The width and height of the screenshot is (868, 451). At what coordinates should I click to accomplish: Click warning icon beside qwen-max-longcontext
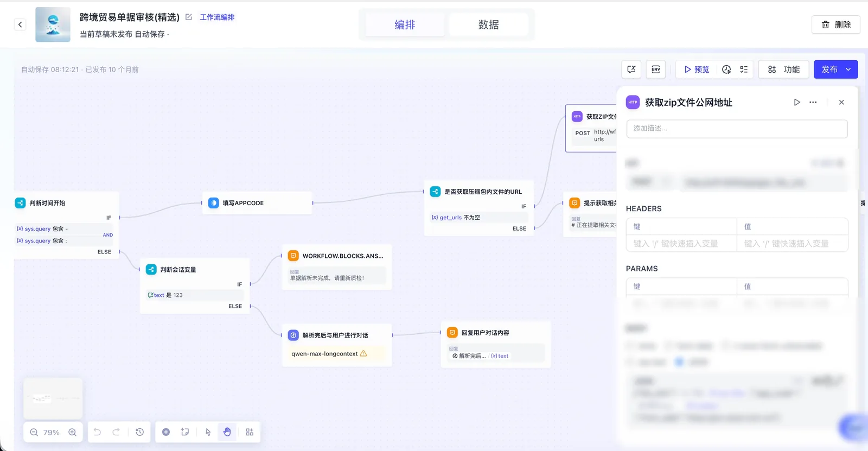(x=363, y=353)
